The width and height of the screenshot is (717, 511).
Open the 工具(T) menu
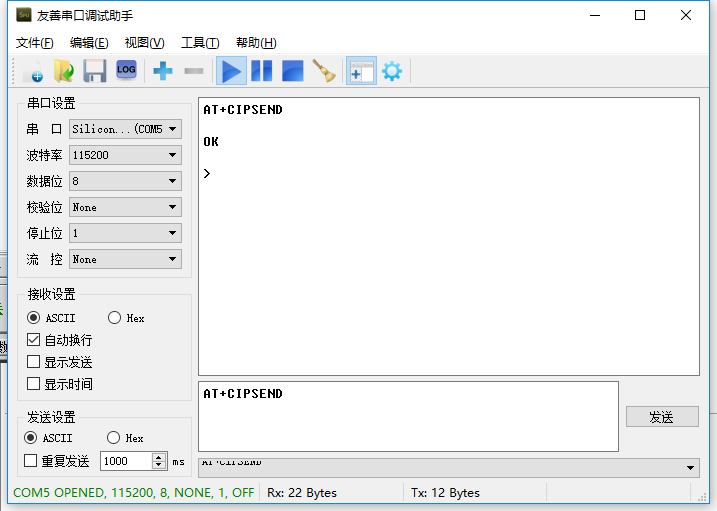pos(200,43)
